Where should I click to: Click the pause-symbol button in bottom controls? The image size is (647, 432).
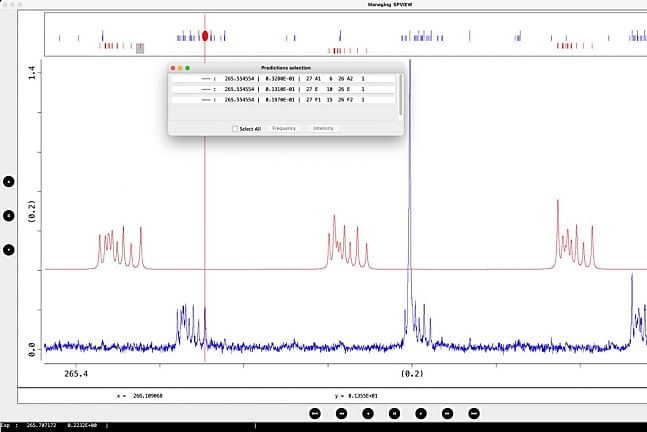394,413
